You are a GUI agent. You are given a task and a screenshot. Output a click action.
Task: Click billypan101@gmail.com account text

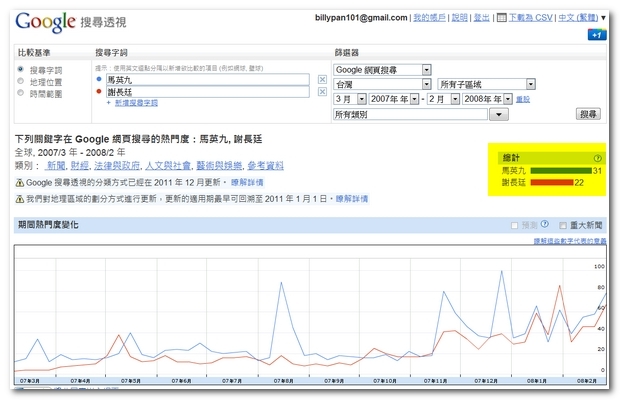point(361,17)
